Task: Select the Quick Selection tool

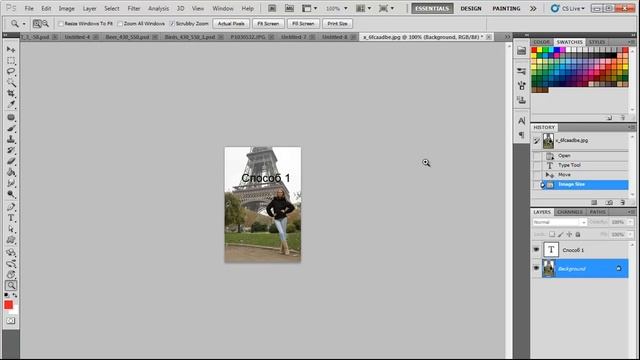Action: pyautogui.click(x=11, y=82)
